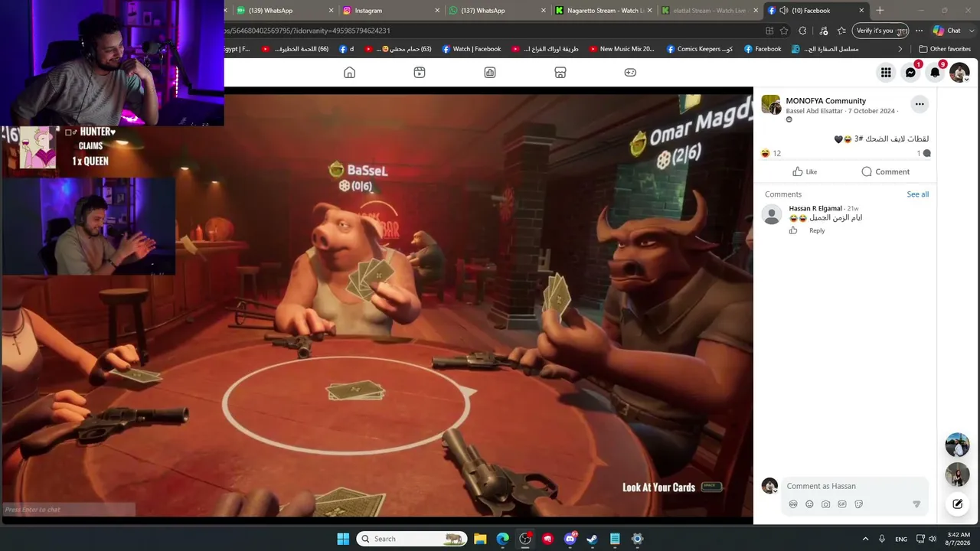Click the taskbar Search box
This screenshot has width=980, height=551.
click(x=412, y=539)
